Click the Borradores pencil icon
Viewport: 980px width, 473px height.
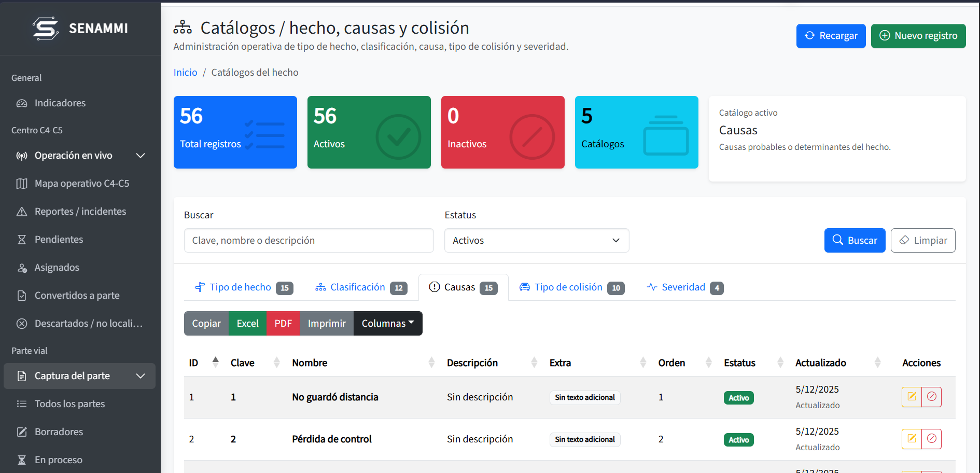(x=22, y=432)
